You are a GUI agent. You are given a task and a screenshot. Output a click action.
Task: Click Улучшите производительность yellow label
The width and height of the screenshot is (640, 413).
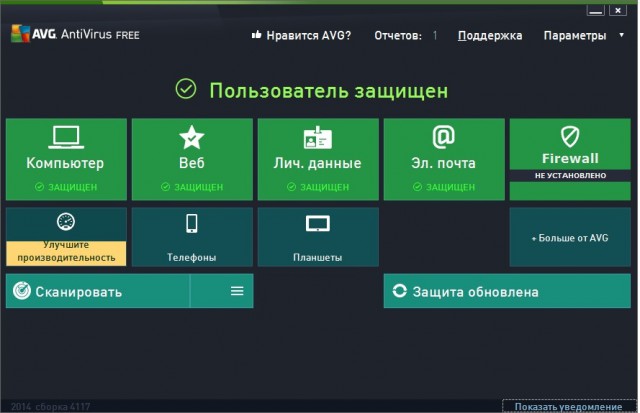[66, 253]
